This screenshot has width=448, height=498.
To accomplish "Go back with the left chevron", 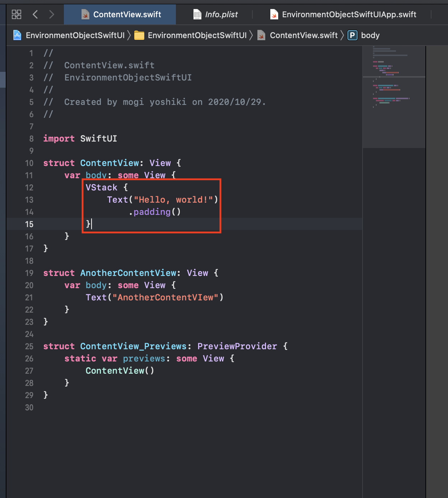I will [35, 14].
